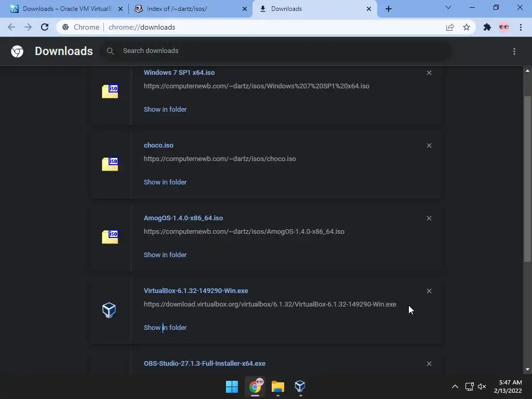Click the choco.iso source URL
This screenshot has width=532, height=399.
click(x=220, y=159)
